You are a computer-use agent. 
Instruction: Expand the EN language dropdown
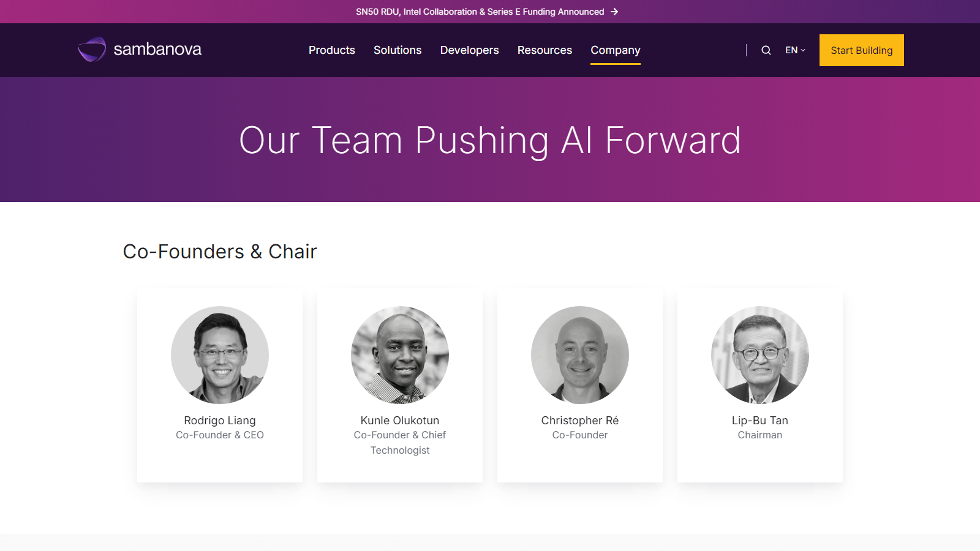pos(795,50)
